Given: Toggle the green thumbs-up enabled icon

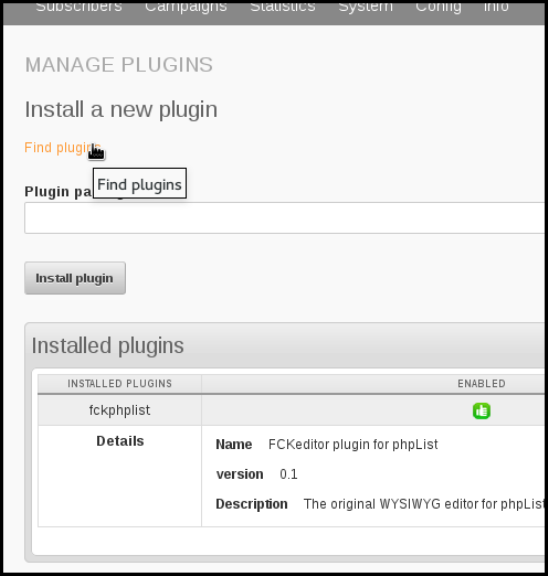Looking at the screenshot, I should tap(481, 411).
